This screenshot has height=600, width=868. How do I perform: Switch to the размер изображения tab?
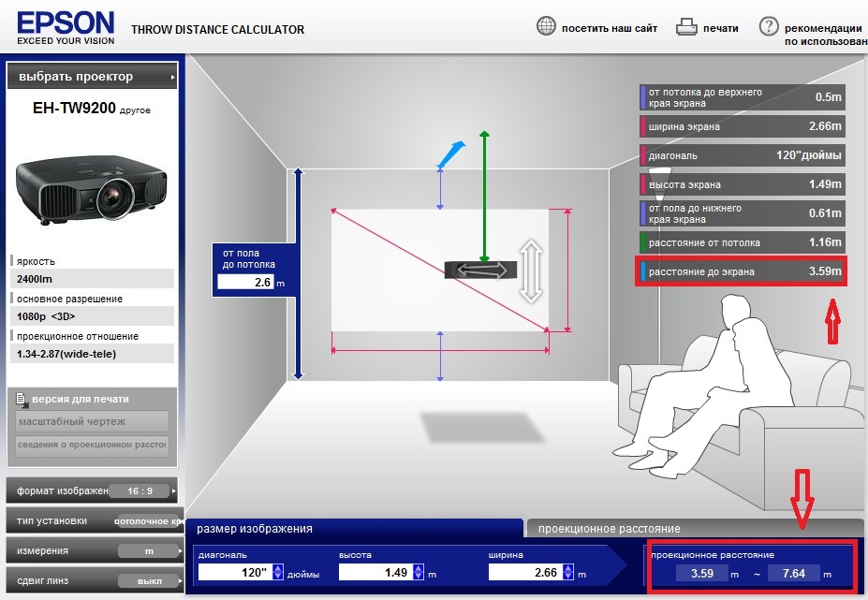[354, 529]
